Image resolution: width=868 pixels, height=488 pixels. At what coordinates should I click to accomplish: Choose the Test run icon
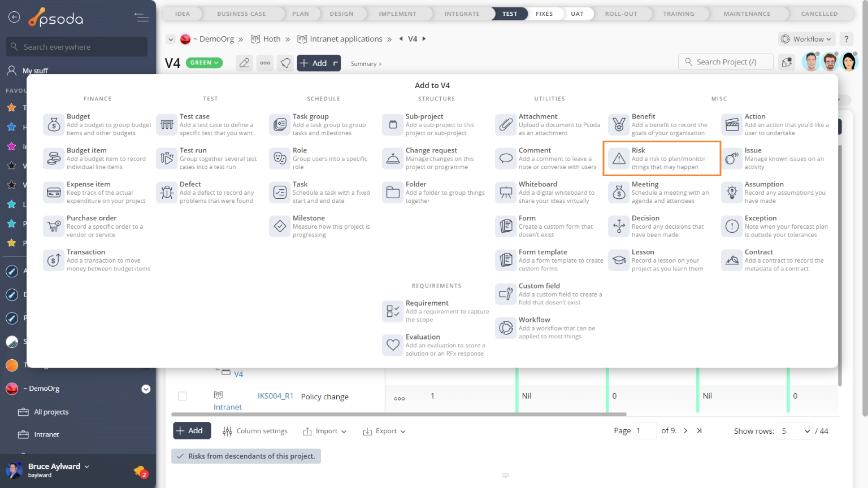167,159
